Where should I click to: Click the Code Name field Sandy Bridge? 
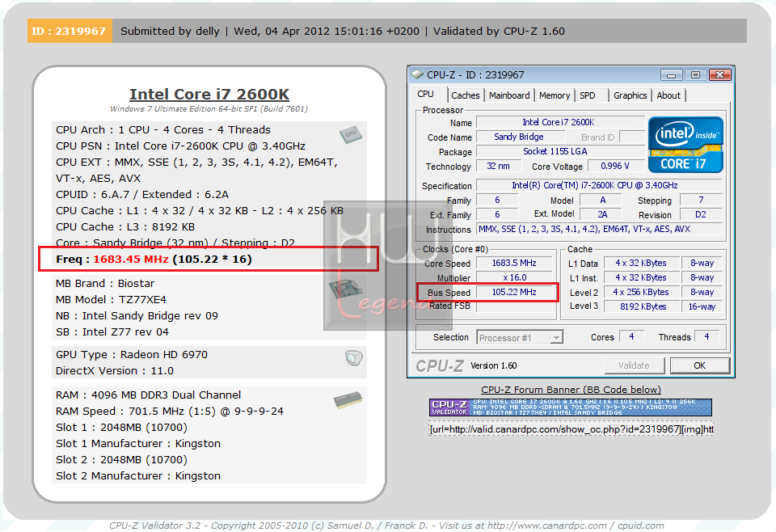(520, 137)
